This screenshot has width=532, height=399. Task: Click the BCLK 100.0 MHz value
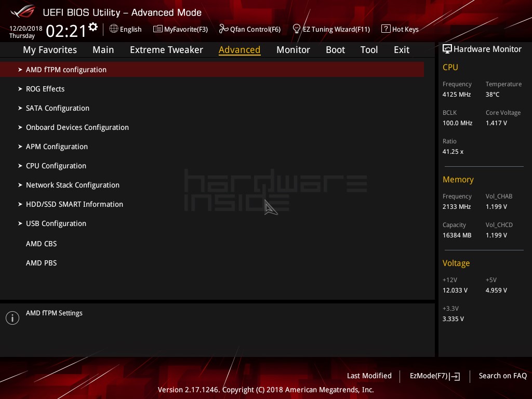pos(457,123)
